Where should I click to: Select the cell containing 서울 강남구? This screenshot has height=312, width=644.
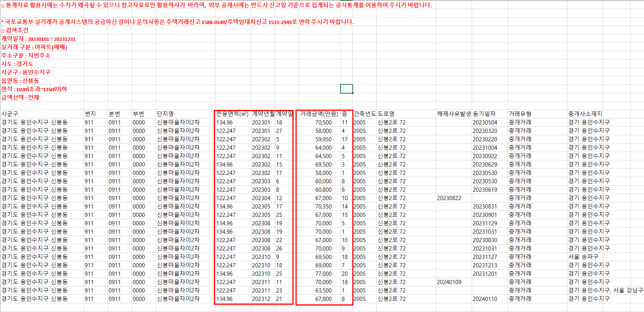(x=605, y=291)
